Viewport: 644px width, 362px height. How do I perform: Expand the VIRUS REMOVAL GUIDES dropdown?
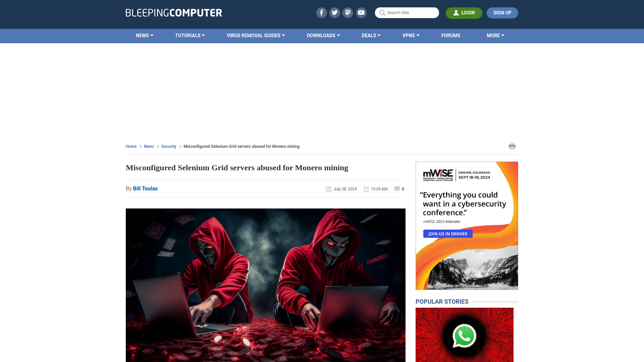pos(256,35)
